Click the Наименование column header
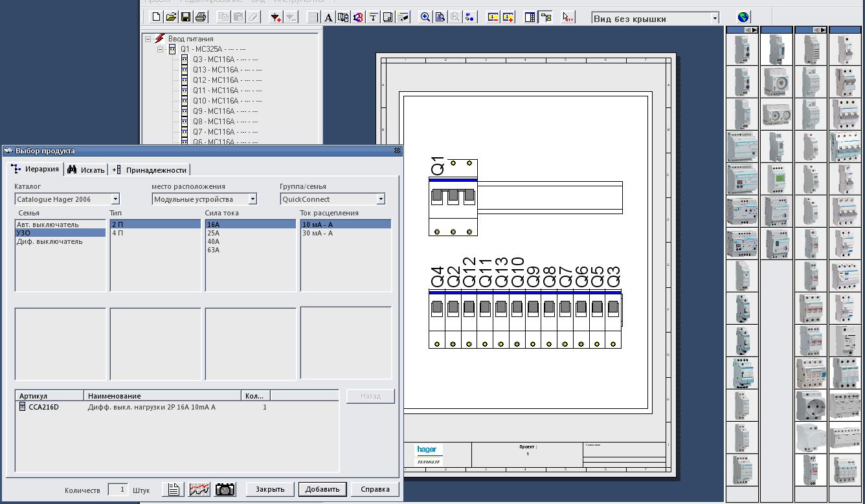The image size is (865, 504). pos(163,395)
